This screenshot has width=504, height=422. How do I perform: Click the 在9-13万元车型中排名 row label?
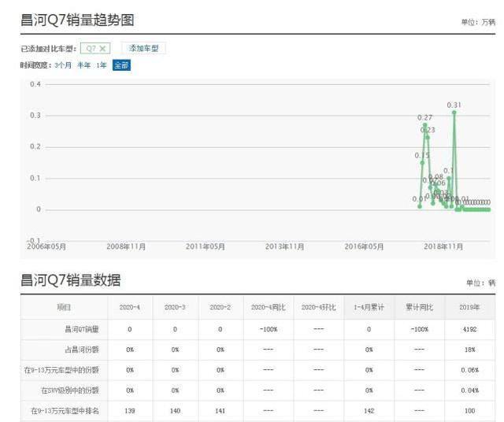coord(65,411)
